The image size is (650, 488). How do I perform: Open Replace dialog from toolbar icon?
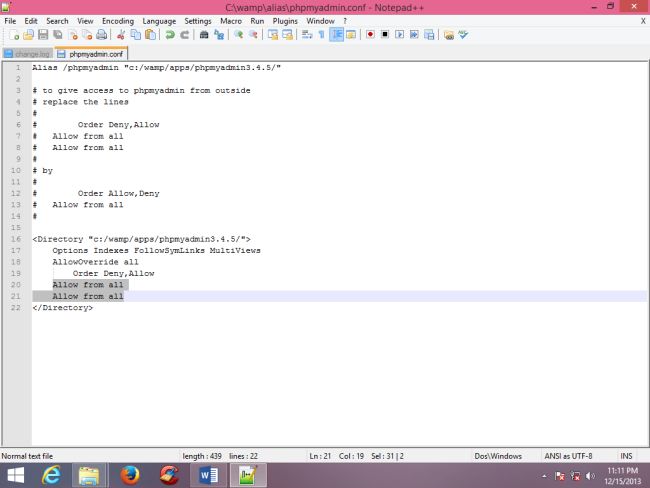tap(218, 35)
